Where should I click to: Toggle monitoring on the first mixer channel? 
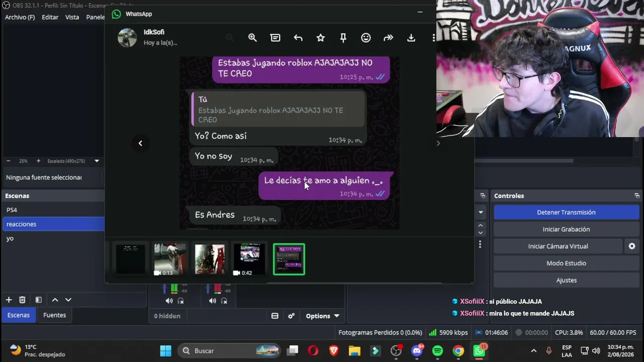[x=181, y=301]
